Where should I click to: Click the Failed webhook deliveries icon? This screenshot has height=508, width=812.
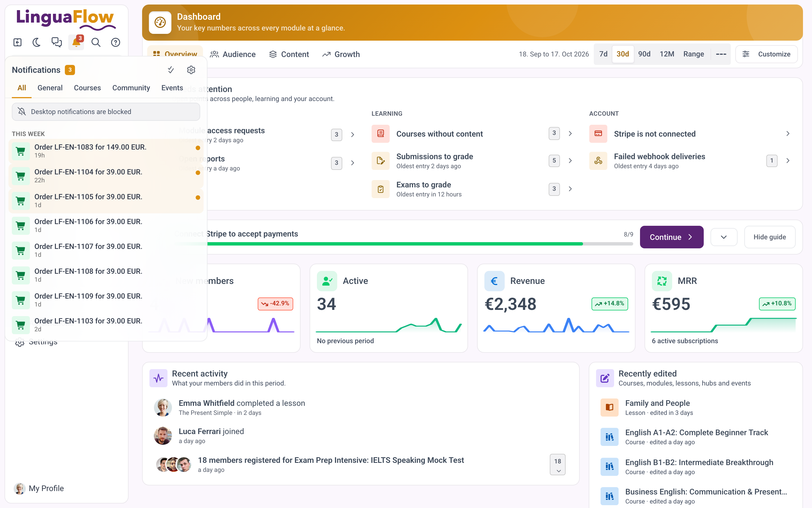(x=598, y=161)
